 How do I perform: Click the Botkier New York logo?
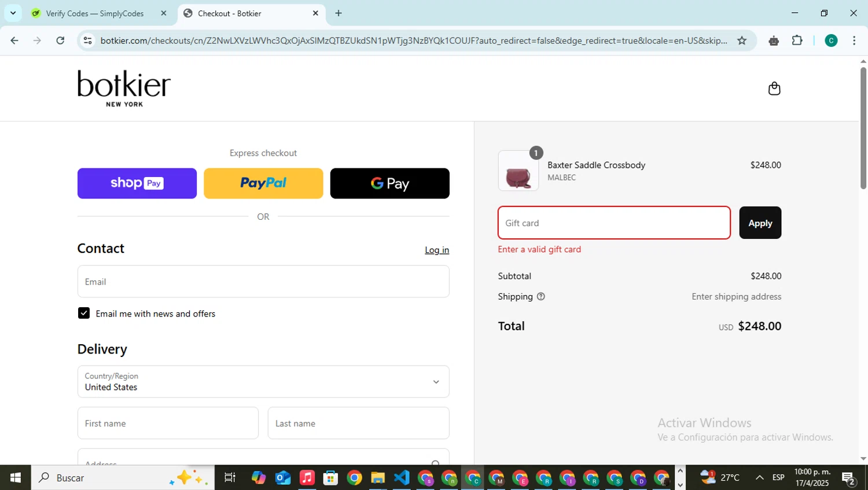(x=124, y=89)
